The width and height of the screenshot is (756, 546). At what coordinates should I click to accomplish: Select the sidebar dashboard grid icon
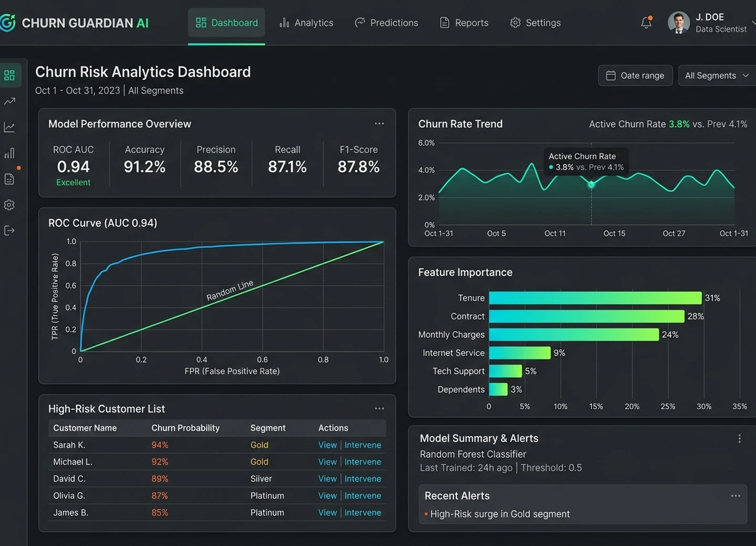click(9, 75)
